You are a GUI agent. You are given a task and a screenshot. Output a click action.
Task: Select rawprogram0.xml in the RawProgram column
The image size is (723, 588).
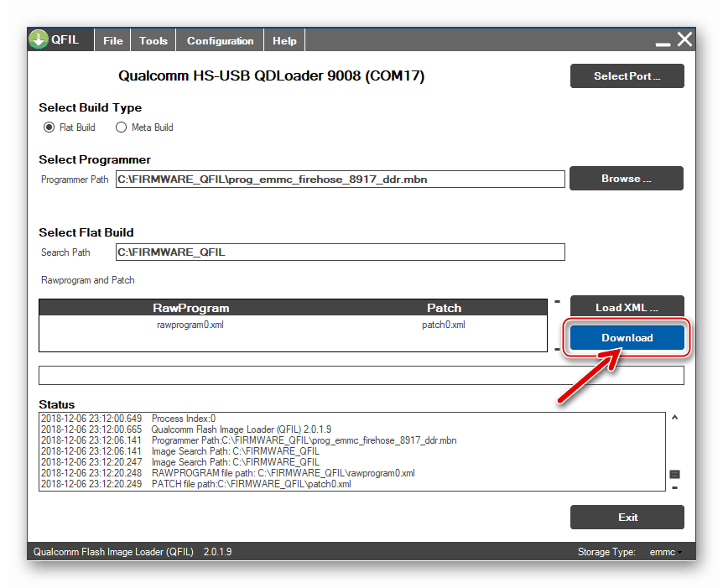(190, 325)
